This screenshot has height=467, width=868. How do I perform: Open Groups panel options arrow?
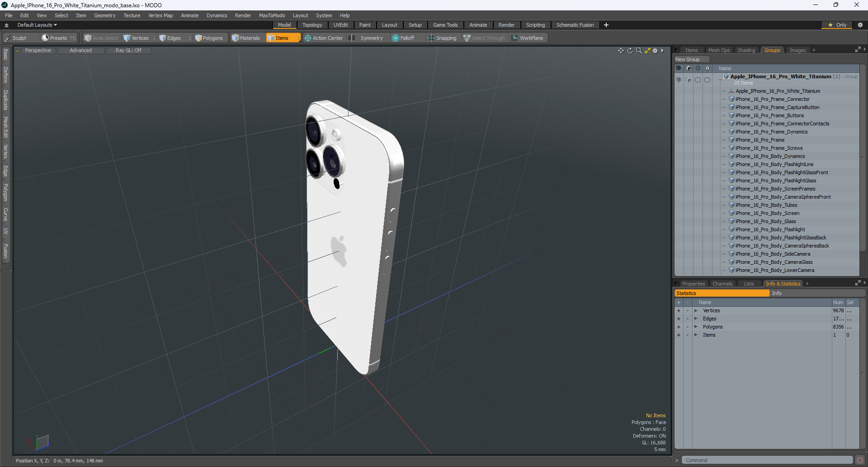[864, 49]
